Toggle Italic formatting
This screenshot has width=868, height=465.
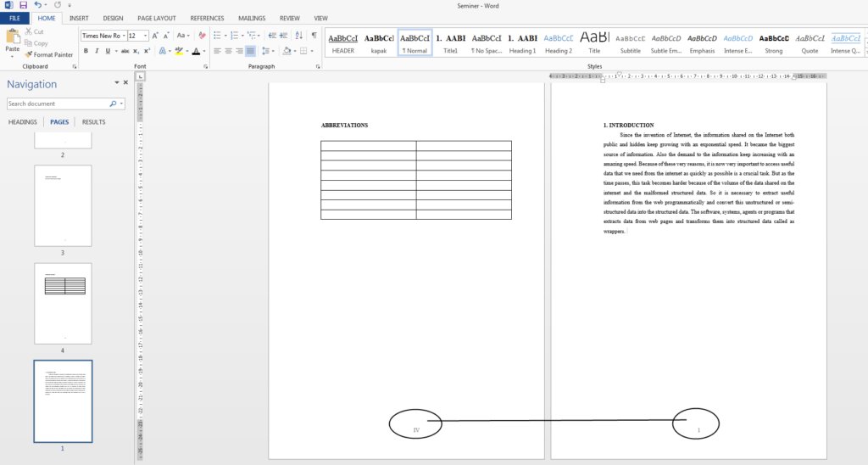(97, 51)
